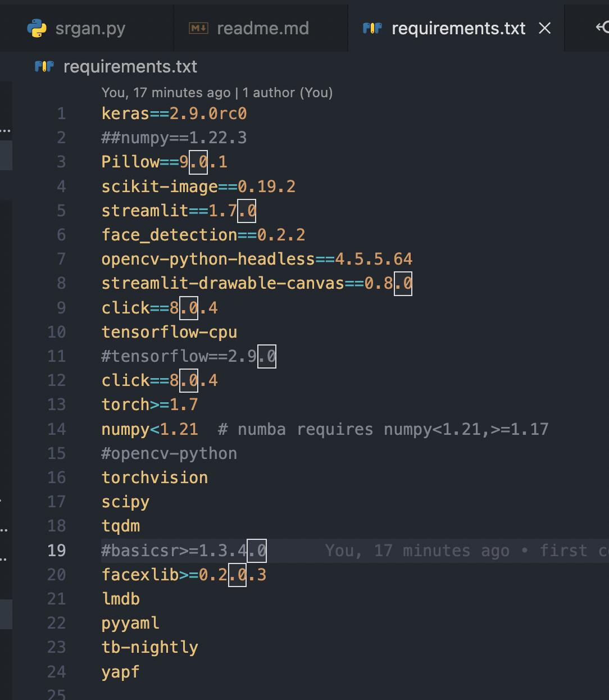This screenshot has width=609, height=700.
Task: Click line number 24 in the gutter
Action: (57, 671)
